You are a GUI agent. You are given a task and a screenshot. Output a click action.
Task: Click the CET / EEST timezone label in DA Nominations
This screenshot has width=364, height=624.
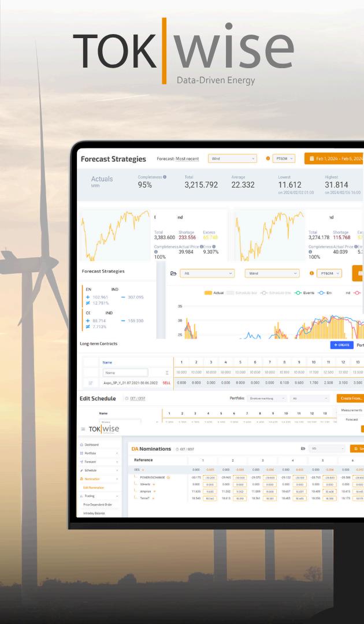point(187,450)
